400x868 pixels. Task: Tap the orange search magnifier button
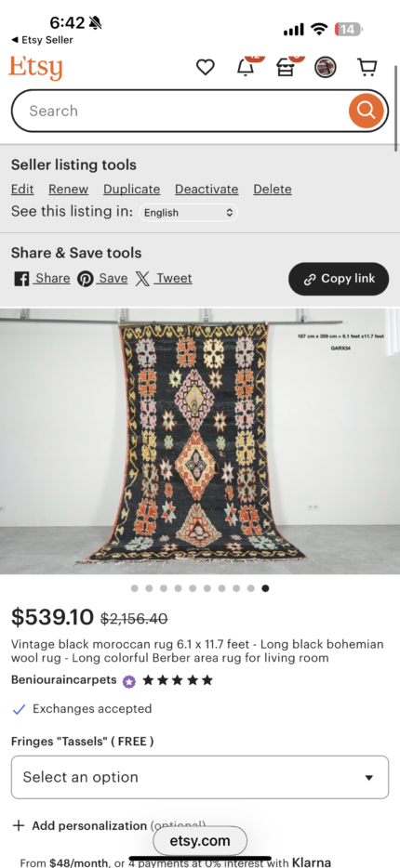click(366, 111)
